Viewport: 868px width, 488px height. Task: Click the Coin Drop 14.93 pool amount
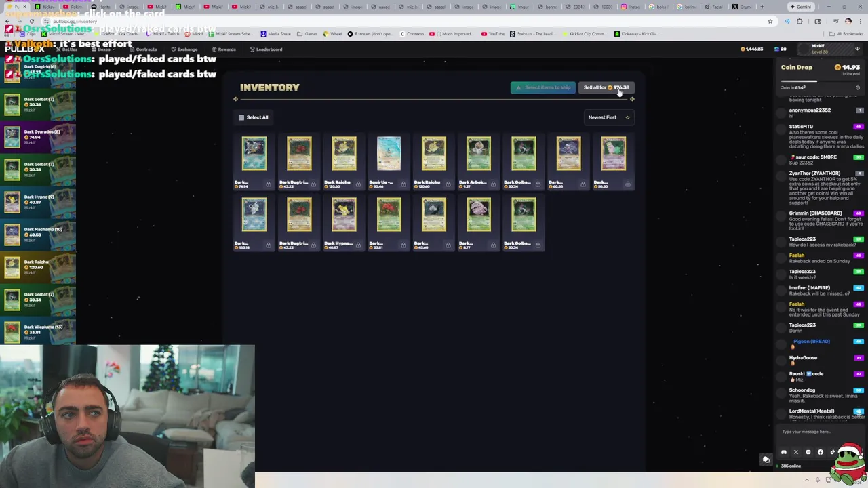[x=848, y=68]
